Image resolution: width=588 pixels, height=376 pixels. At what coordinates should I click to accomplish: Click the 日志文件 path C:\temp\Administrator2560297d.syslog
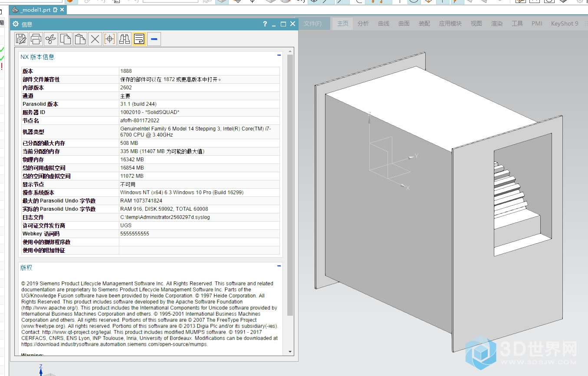tap(165, 217)
